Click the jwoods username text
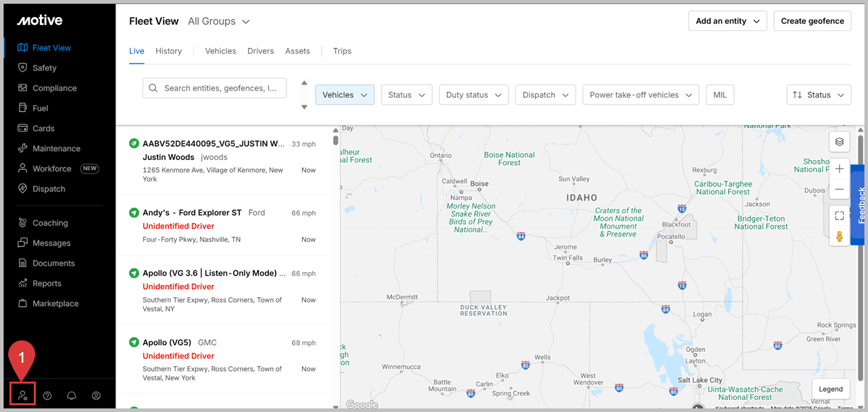 tap(214, 157)
